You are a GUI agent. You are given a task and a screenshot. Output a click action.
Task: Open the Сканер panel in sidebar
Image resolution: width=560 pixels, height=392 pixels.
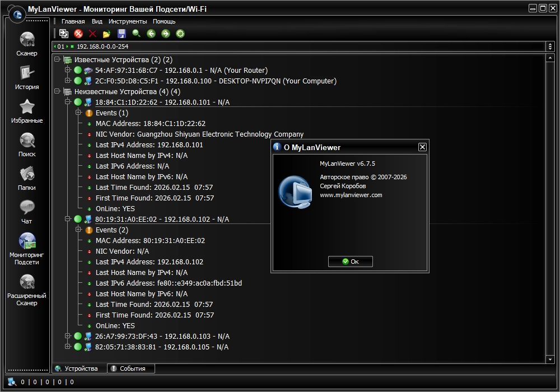(27, 44)
